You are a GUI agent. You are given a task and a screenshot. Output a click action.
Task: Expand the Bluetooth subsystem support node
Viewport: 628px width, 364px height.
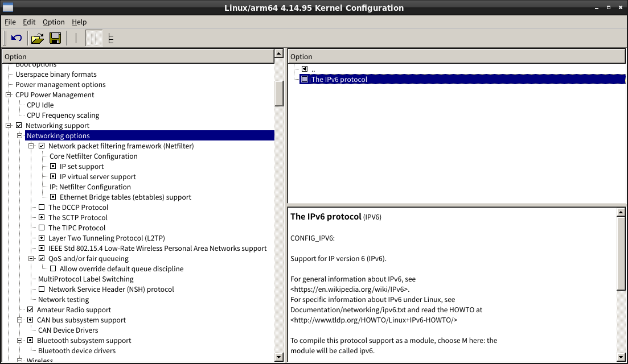pyautogui.click(x=20, y=341)
